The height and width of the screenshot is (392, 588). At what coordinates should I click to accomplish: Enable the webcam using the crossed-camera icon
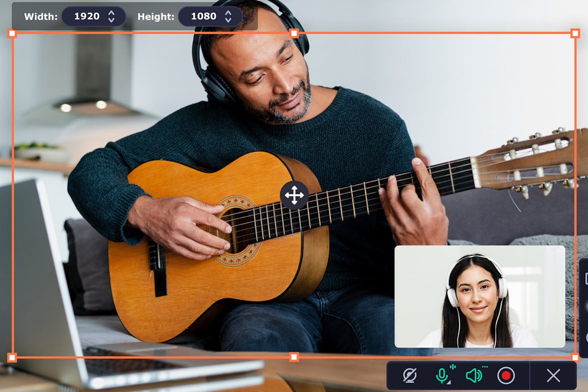tap(410, 375)
